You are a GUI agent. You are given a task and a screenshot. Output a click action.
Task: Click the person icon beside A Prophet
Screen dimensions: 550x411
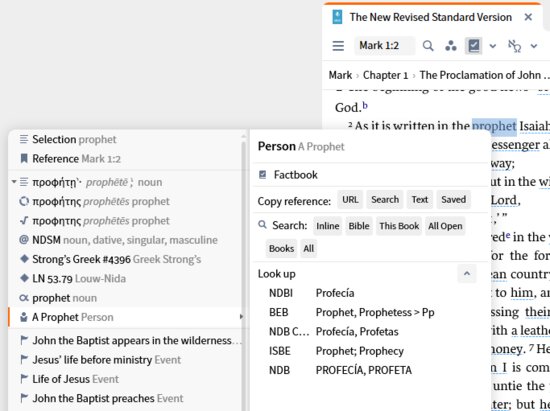click(x=24, y=317)
